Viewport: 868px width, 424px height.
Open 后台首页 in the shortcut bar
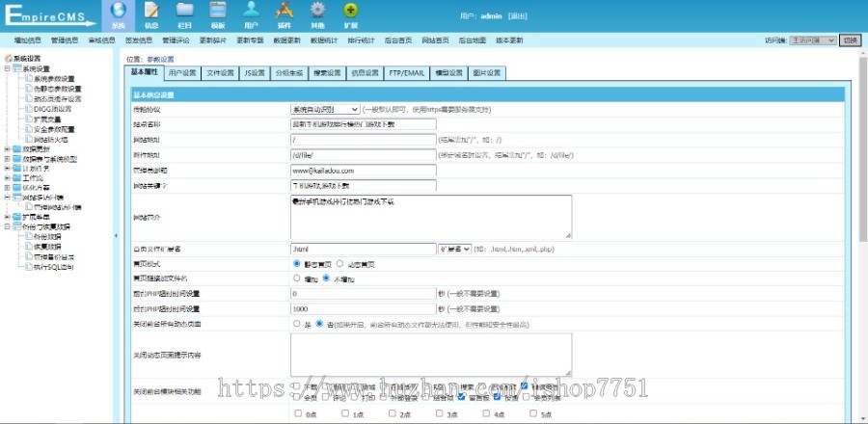point(398,40)
